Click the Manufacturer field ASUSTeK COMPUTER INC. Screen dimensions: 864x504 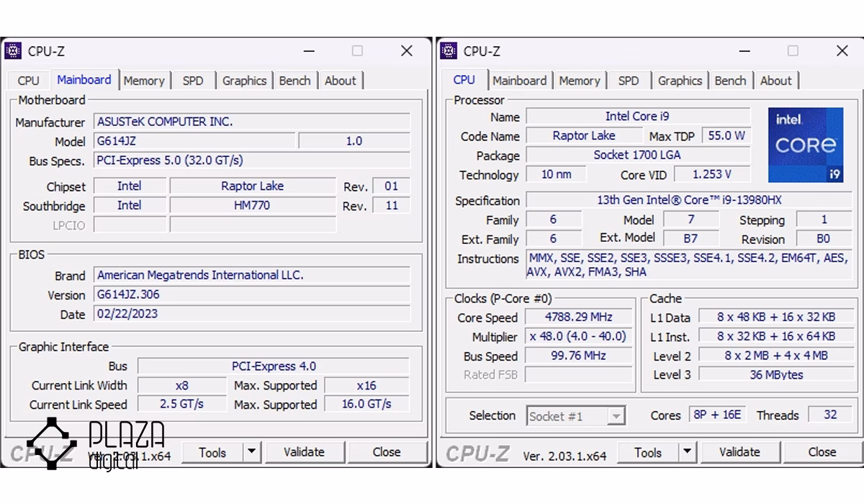click(252, 122)
